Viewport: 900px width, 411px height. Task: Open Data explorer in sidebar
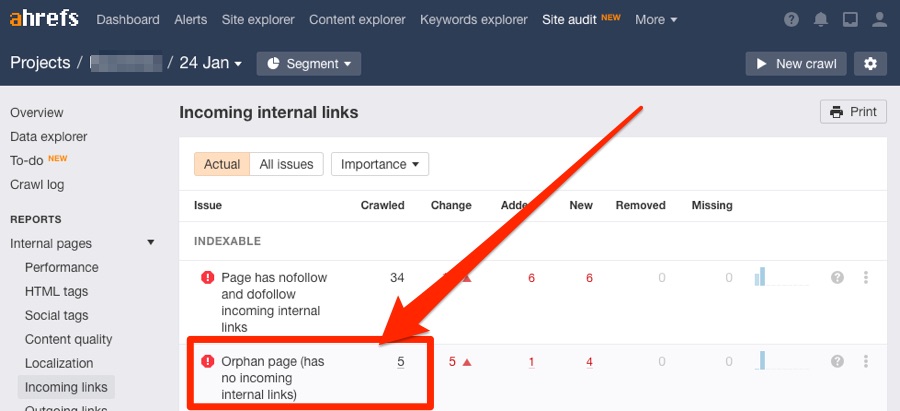(x=49, y=137)
